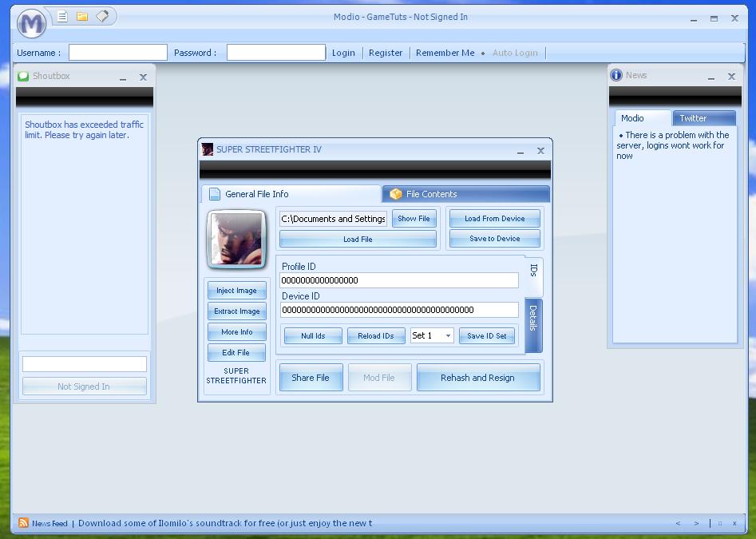The width and height of the screenshot is (756, 539).
Task: Click the Device ID text field
Action: point(399,310)
